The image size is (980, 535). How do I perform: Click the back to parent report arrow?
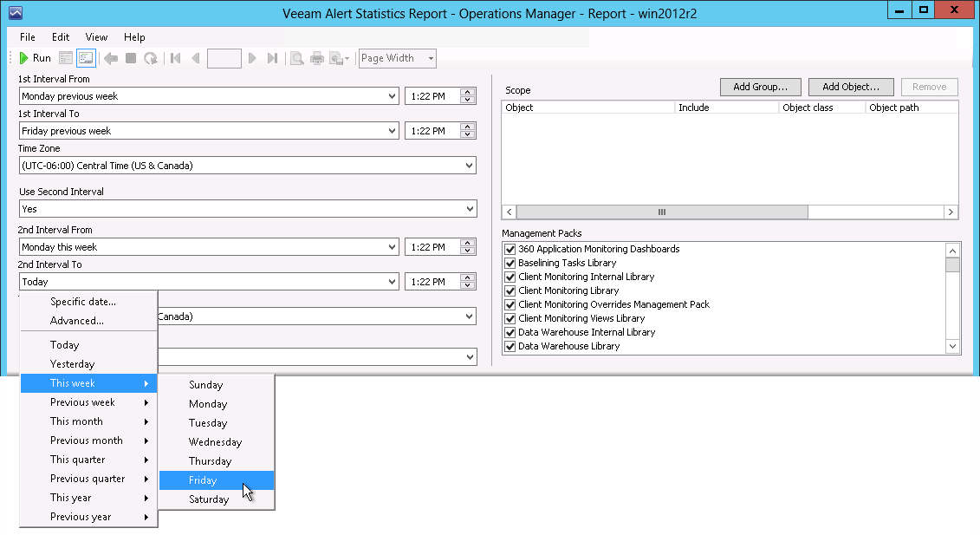tap(111, 58)
